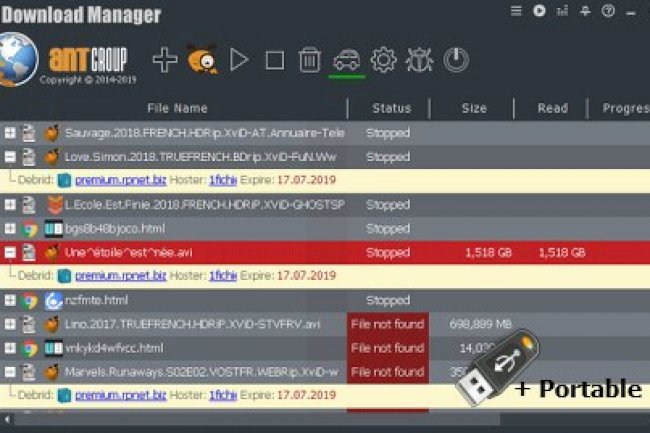Select the Lino.2017.TRUEFRENCH.HDRiP download row
Viewport: 650px width, 433px height.
[x=325, y=324]
